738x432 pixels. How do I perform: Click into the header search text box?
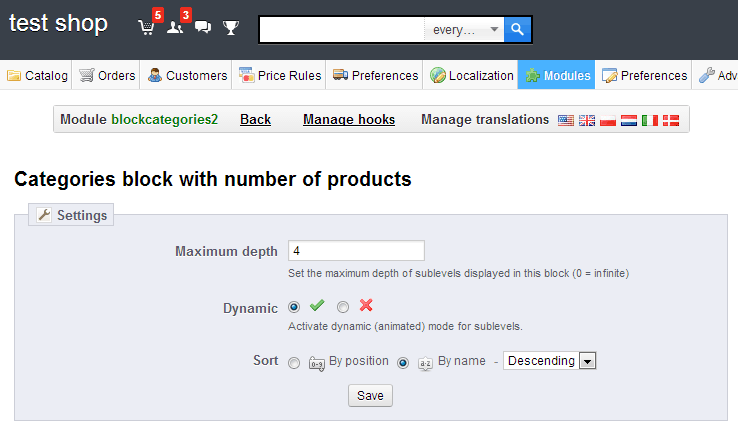pos(342,30)
